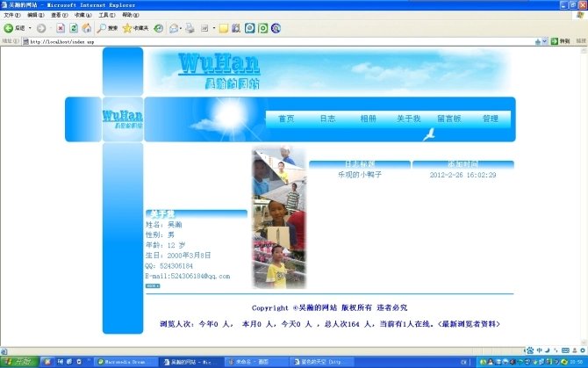The width and height of the screenshot is (588, 368).
Task: Refresh the page with the toolbar icon
Action: (74, 28)
